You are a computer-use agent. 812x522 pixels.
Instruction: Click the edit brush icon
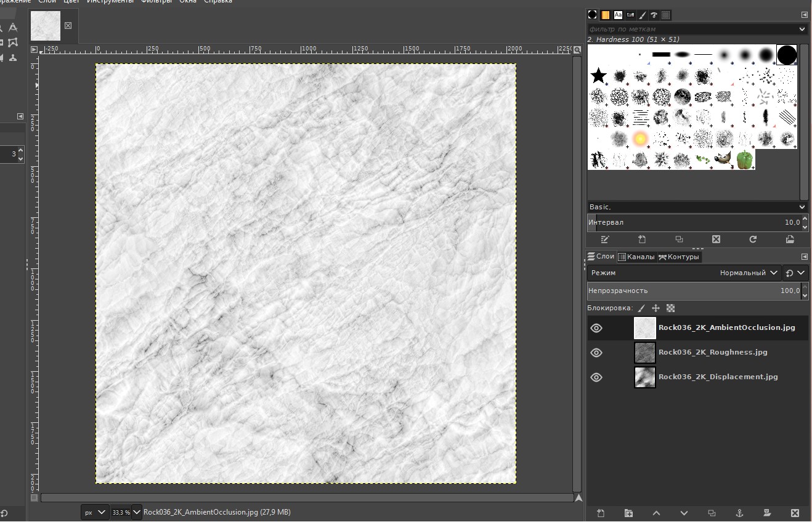605,239
